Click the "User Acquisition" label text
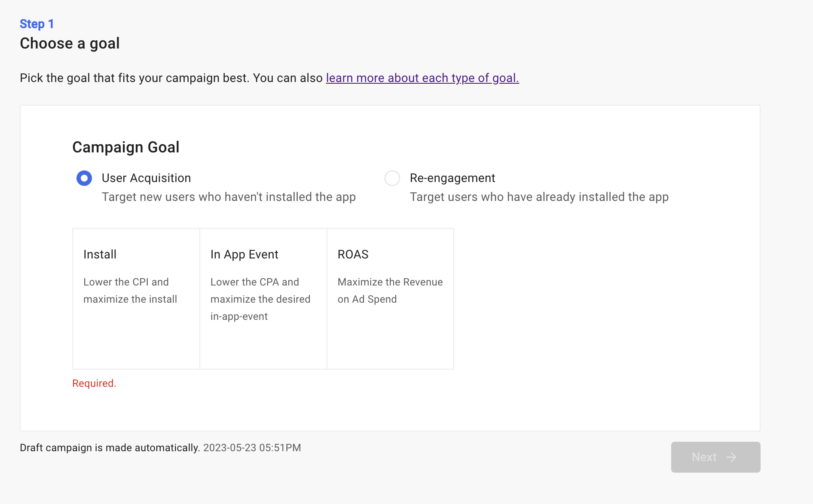The width and height of the screenshot is (813, 504). [146, 178]
